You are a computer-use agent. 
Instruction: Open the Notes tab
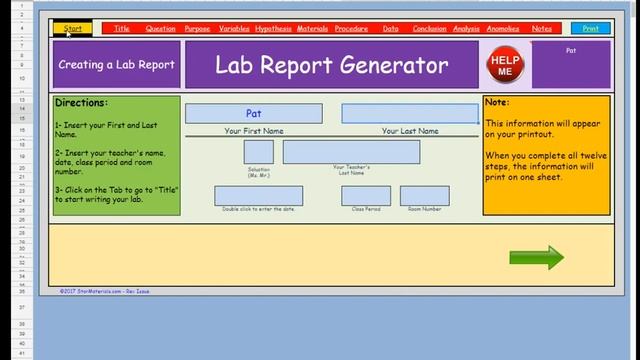pos(542,29)
